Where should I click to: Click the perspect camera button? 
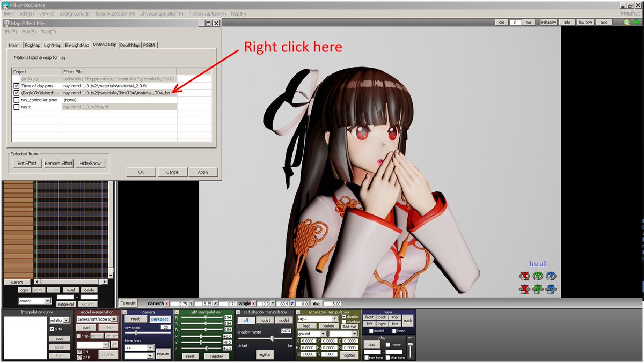[159, 319]
